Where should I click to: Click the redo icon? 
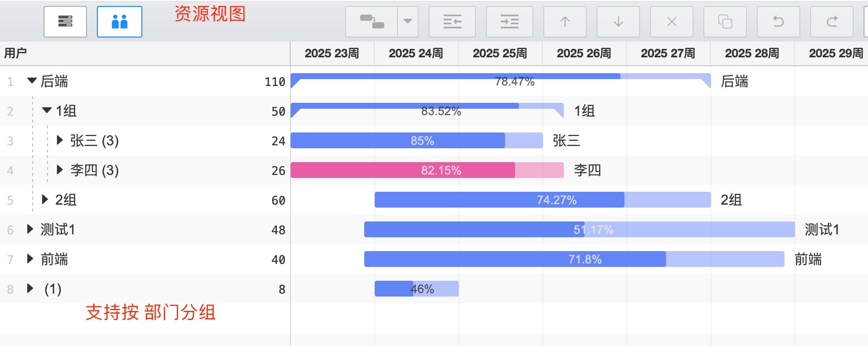tap(832, 22)
